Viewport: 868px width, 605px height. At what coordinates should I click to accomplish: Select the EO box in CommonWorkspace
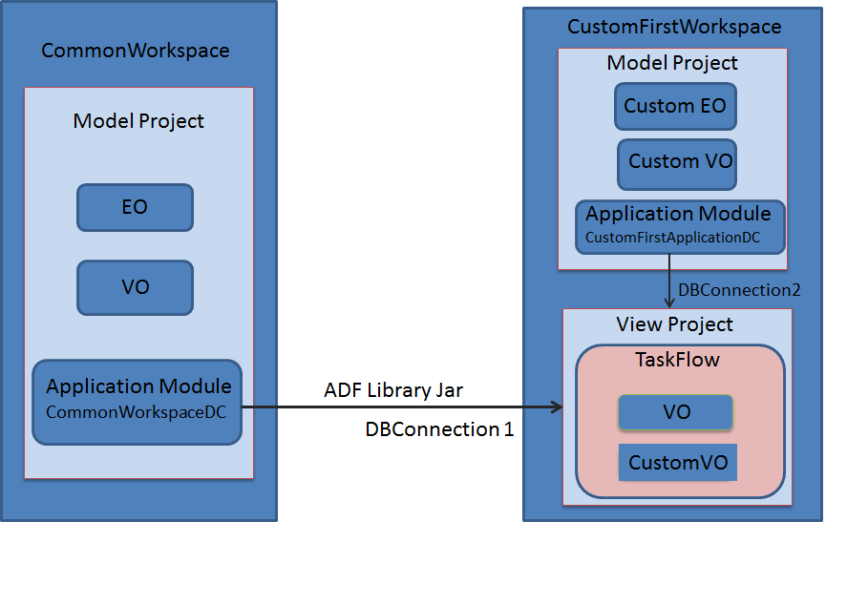click(135, 207)
